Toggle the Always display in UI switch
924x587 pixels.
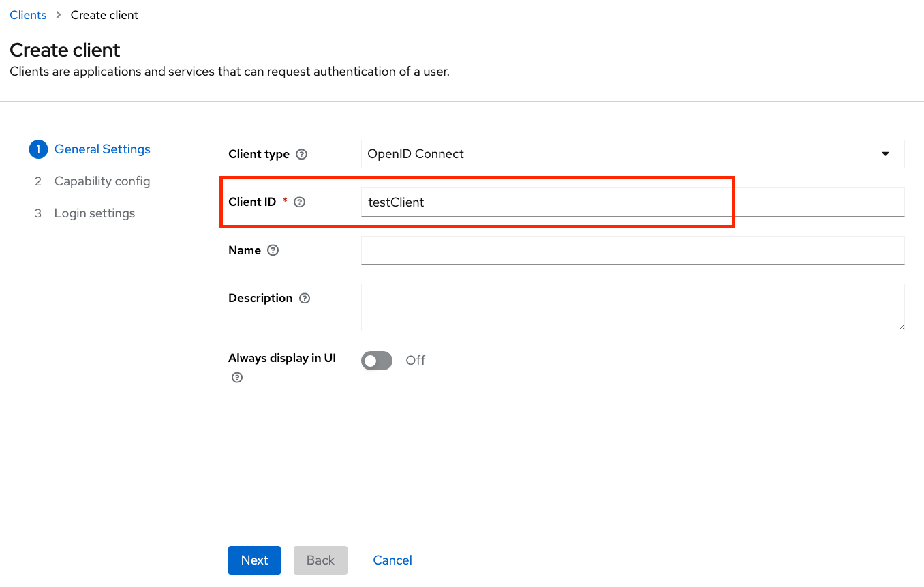pyautogui.click(x=377, y=361)
